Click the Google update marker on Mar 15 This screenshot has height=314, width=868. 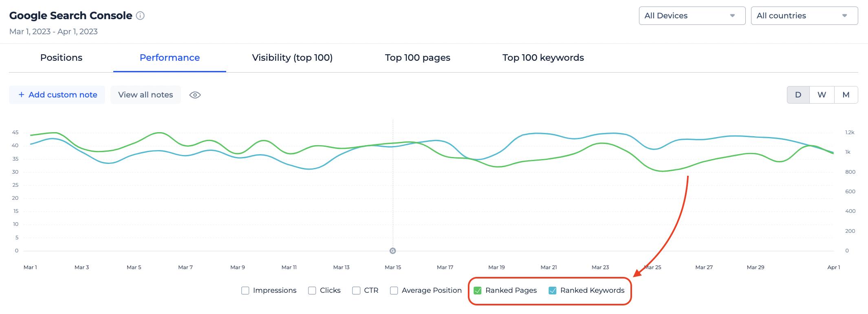[392, 251]
